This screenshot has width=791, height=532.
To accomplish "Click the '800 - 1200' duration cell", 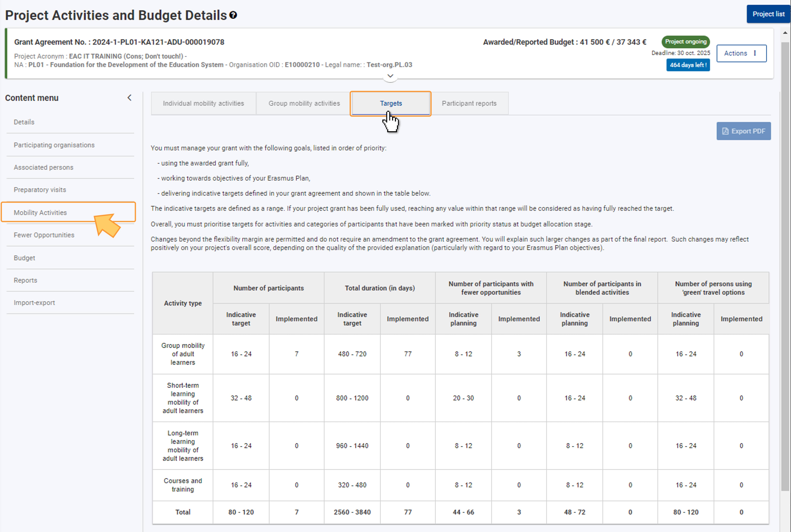I will 352,398.
